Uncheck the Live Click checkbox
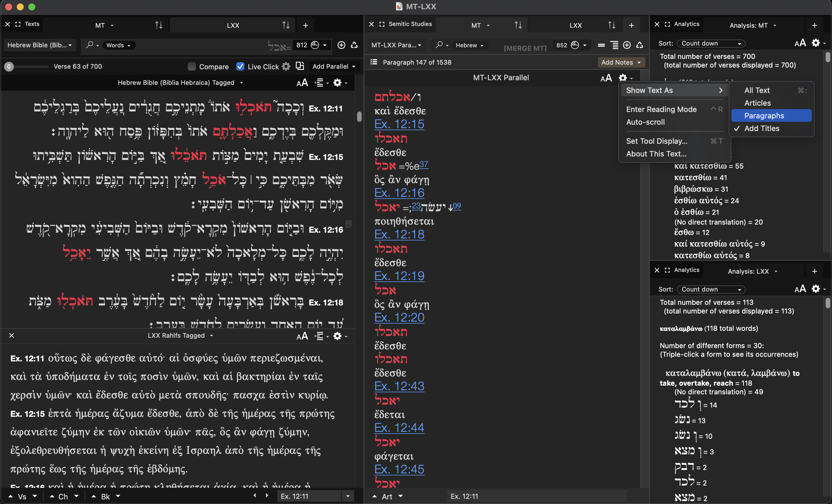832x504 pixels. point(240,66)
